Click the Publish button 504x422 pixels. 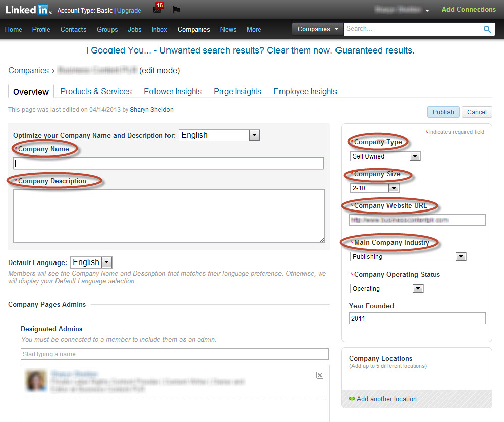(x=443, y=112)
